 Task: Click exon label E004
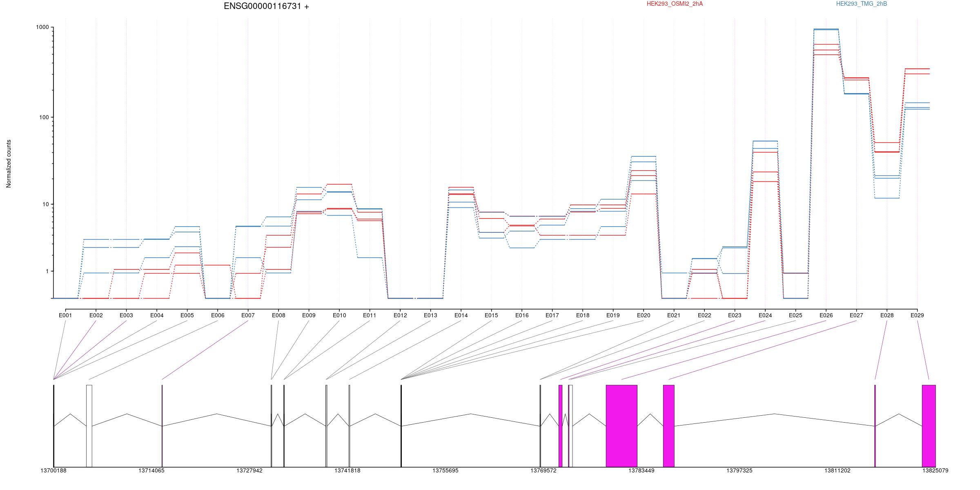(x=157, y=315)
